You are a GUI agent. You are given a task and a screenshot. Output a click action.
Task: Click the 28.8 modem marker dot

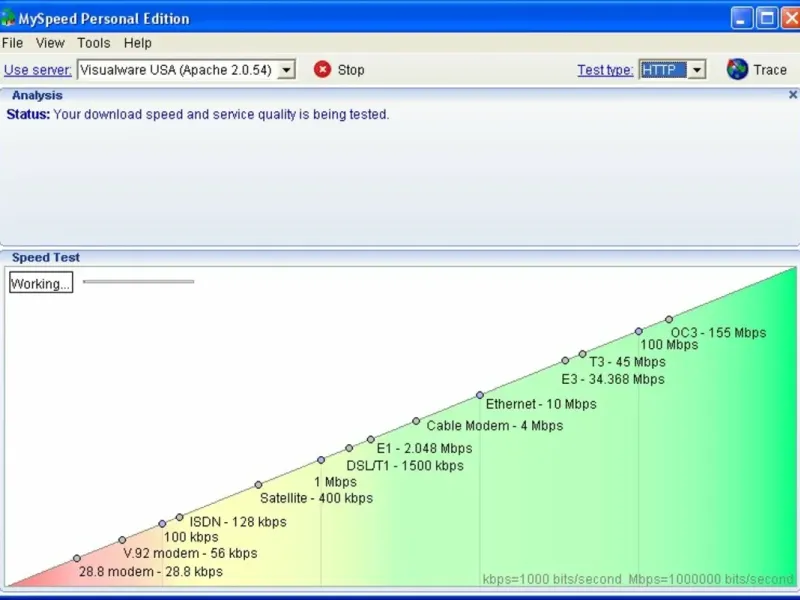pyautogui.click(x=77, y=558)
